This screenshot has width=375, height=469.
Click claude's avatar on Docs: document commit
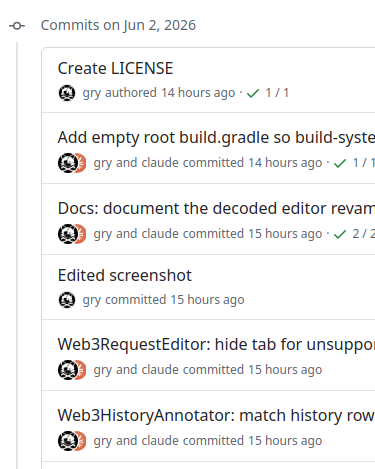tap(82, 234)
